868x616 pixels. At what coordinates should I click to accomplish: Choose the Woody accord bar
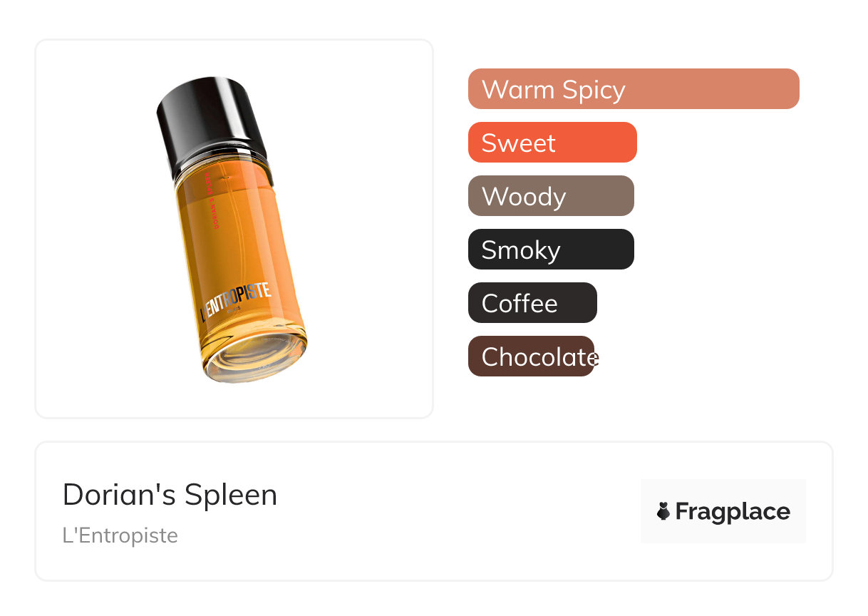point(551,196)
